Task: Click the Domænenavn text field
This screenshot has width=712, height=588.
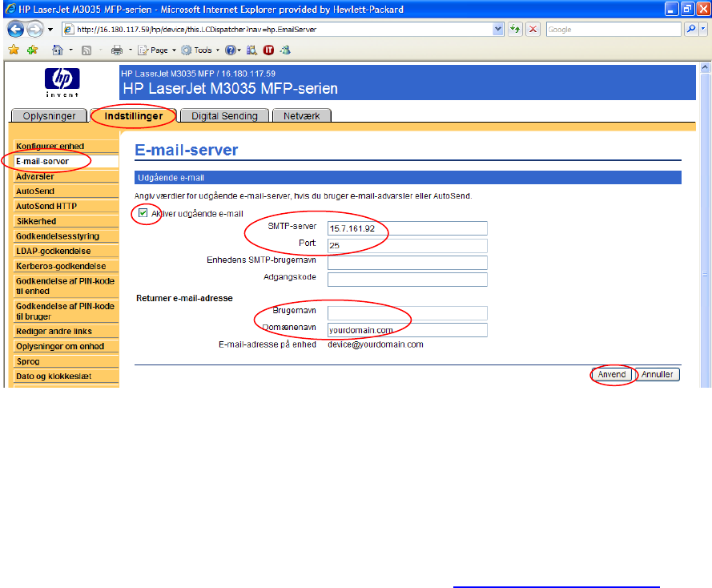Action: tap(407, 330)
